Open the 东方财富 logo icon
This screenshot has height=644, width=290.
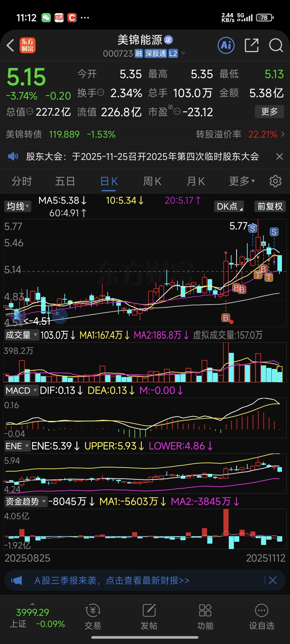tap(27, 45)
